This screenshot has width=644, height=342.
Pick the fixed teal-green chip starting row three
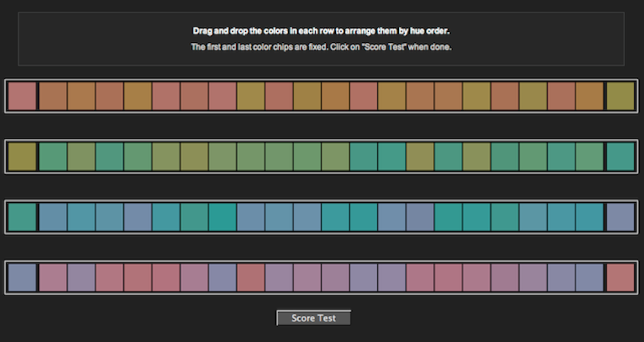(22, 217)
